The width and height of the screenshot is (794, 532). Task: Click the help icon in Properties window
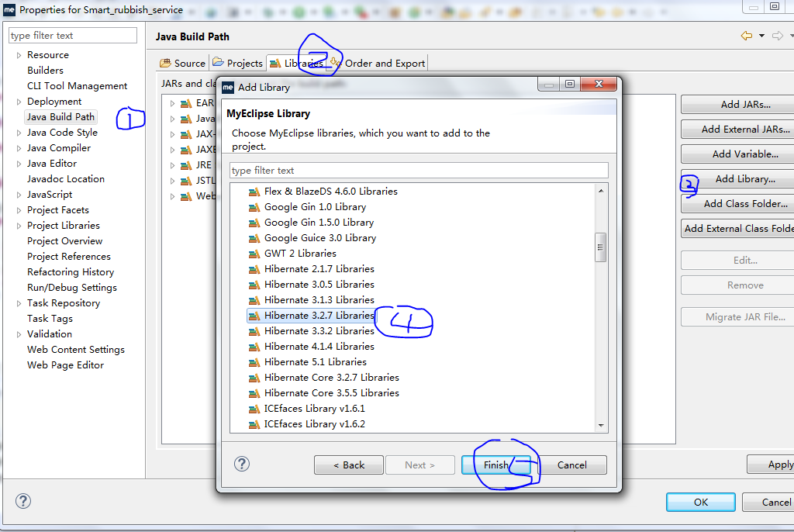click(x=23, y=501)
